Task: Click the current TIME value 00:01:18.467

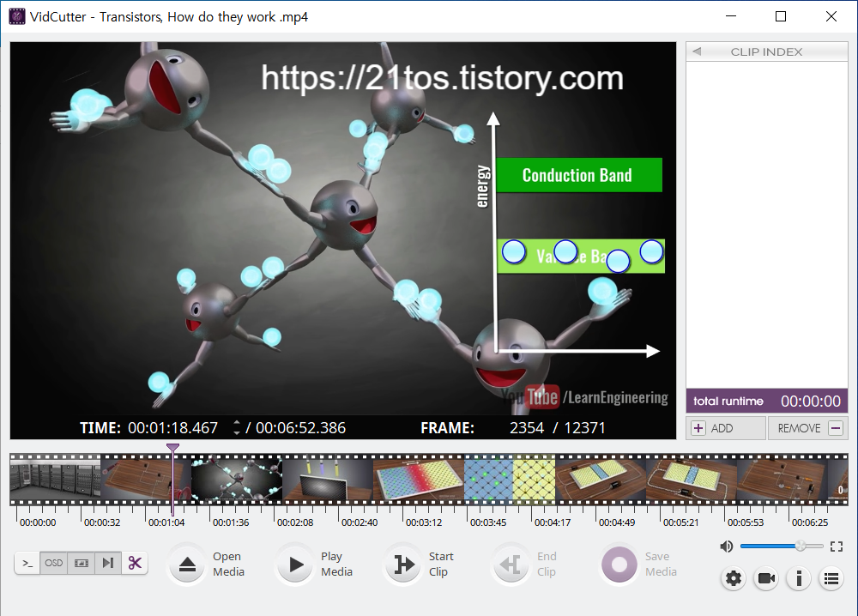Action: [173, 427]
